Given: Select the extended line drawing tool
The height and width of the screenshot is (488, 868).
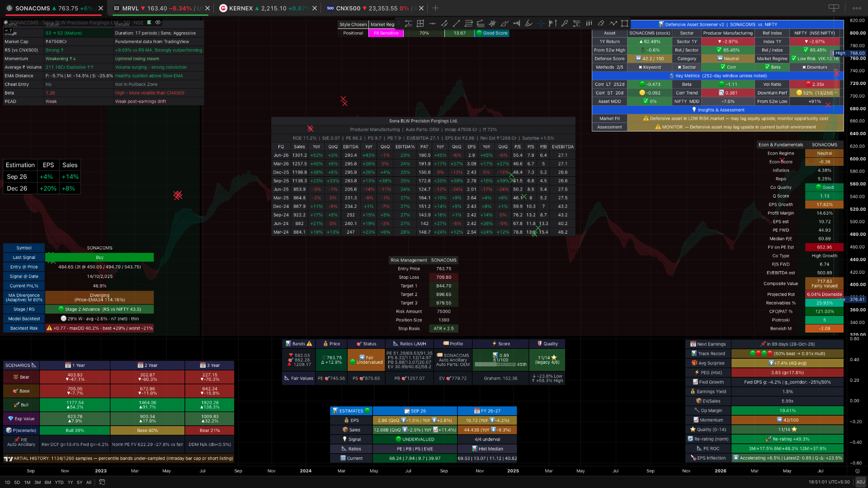Looking at the screenshot, I should click(x=444, y=23).
